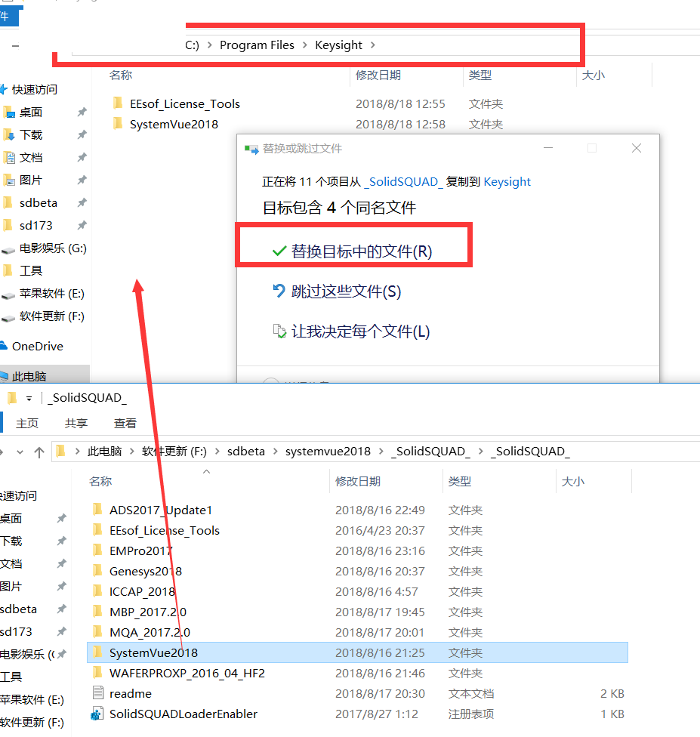Click the up-arrow navigation button in lower window
Screen dimensions: 700x737
39,452
